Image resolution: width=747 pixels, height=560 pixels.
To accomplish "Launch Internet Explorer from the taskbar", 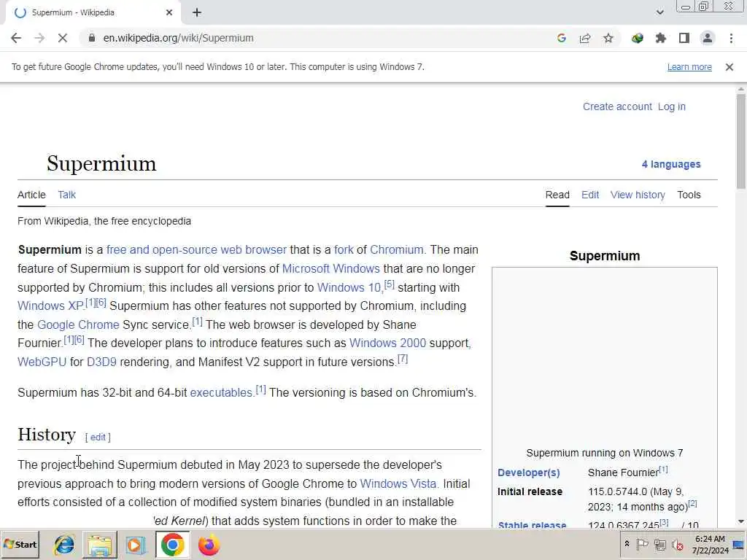I will click(x=64, y=545).
